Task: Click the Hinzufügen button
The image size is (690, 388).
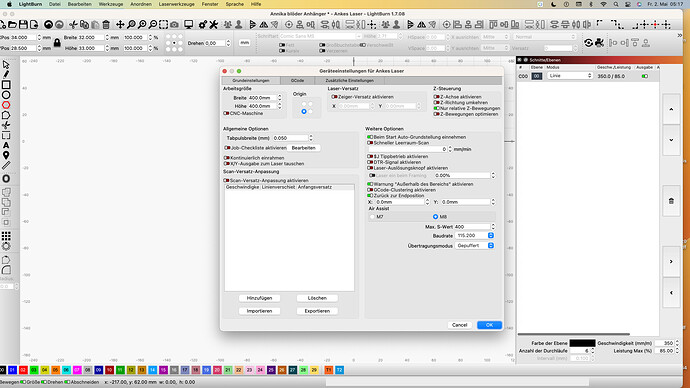Action: [259, 298]
